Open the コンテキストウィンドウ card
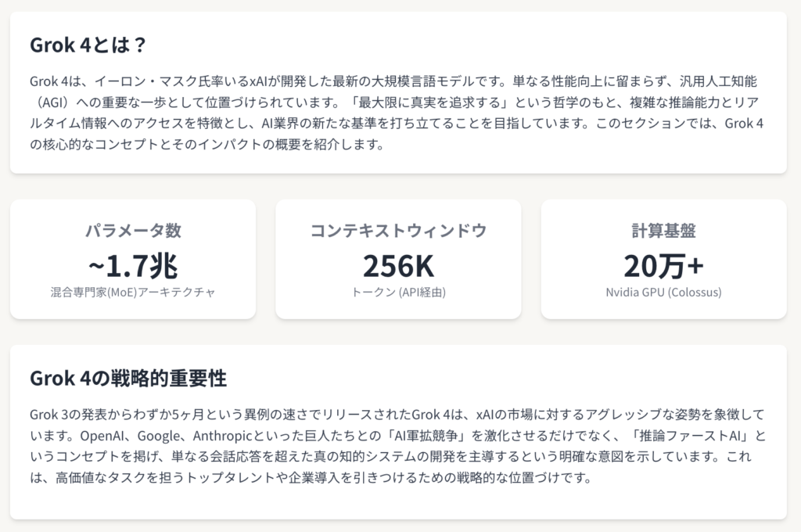801x532 pixels. 398,259
